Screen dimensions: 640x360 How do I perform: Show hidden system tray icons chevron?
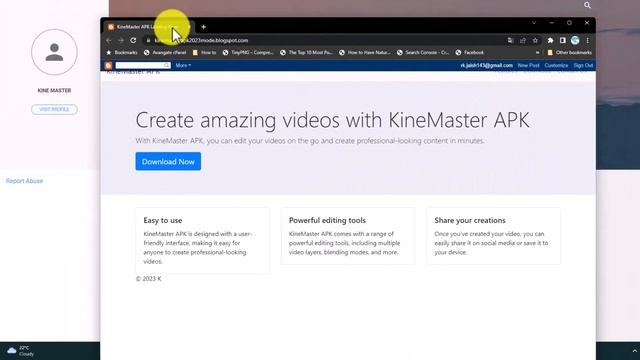(634, 351)
